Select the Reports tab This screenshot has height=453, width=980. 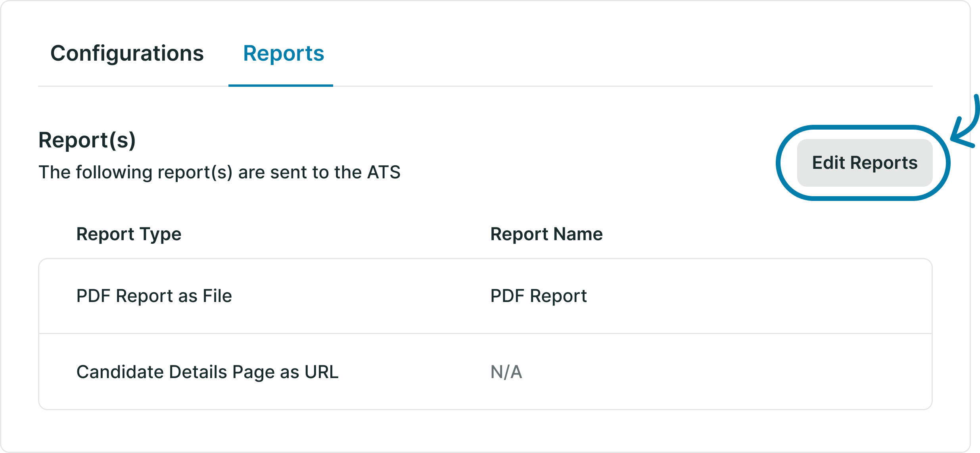[283, 53]
